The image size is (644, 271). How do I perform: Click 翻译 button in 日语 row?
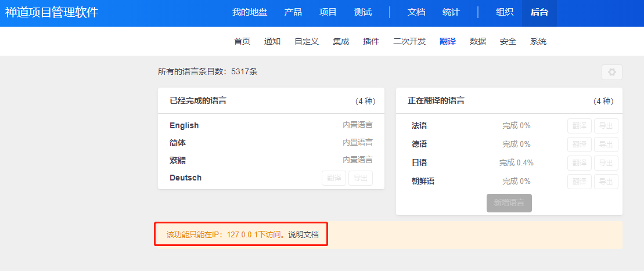tap(580, 163)
